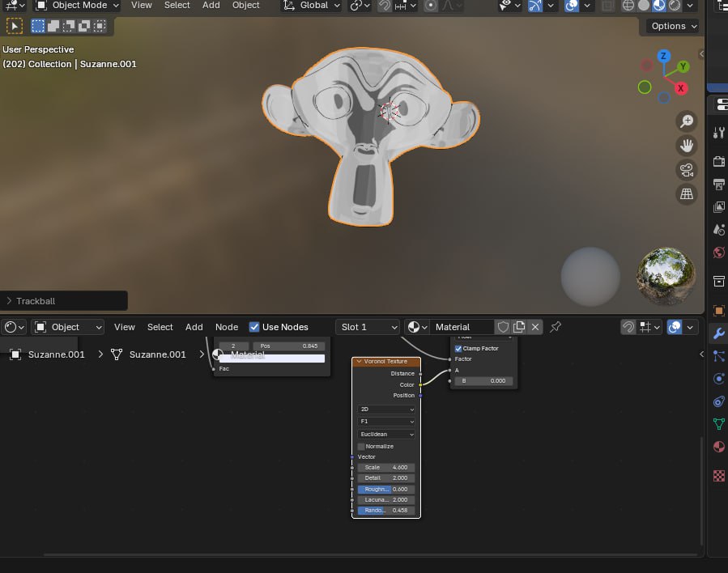Click the blue Z axis gizmo handle
728x573 pixels.
click(663, 56)
